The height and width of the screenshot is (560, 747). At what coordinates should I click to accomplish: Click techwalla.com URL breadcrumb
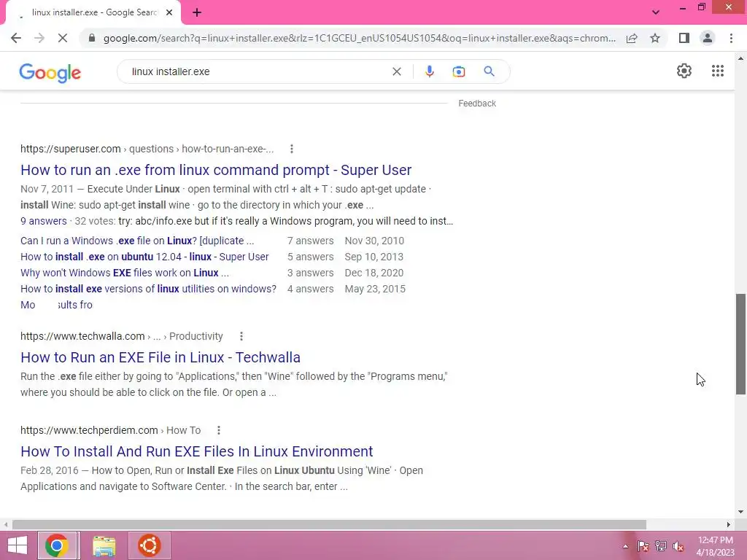(122, 336)
